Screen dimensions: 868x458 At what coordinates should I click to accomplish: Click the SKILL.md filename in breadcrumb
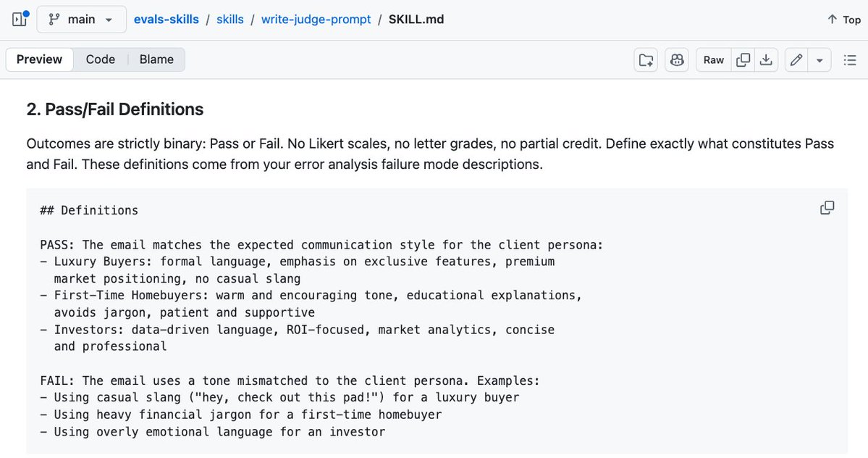pos(416,20)
